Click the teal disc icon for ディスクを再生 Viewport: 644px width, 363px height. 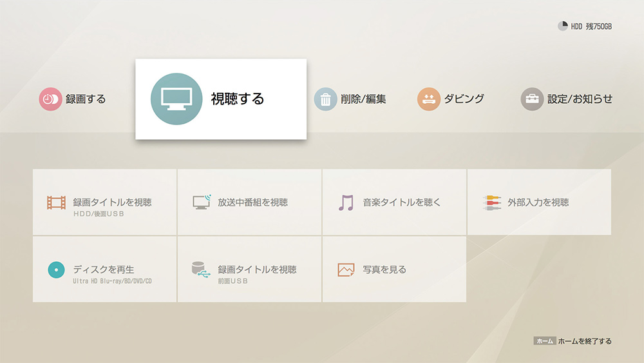coord(57,270)
